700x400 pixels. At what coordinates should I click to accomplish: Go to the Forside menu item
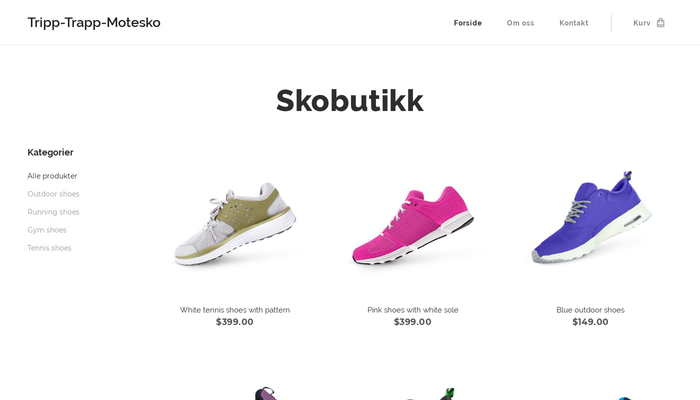(467, 23)
